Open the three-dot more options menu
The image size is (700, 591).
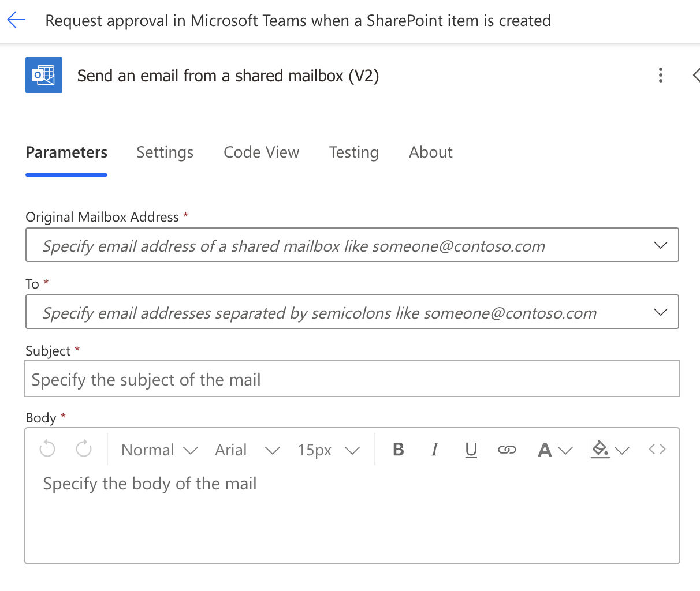point(660,75)
